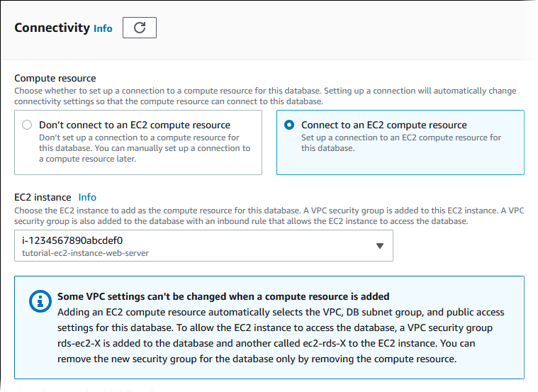Select the "Don't connect to an EC2" radio button
The height and width of the screenshot is (392, 538).
[x=28, y=125]
